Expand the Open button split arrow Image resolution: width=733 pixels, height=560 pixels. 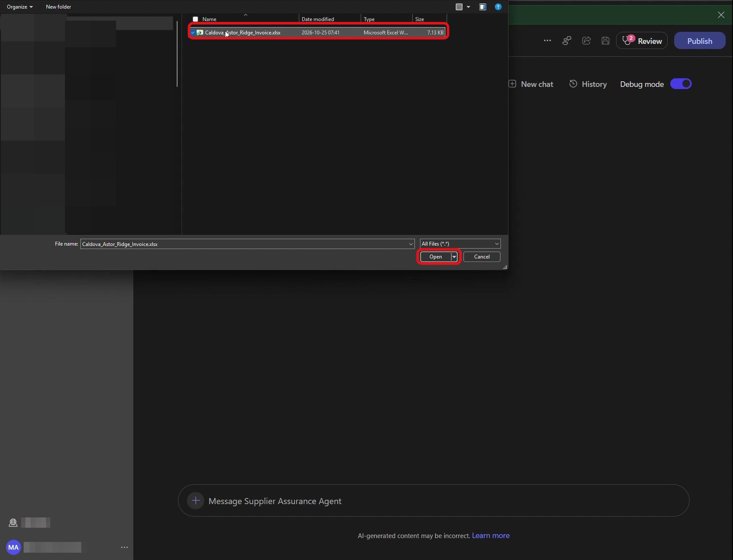[454, 257]
